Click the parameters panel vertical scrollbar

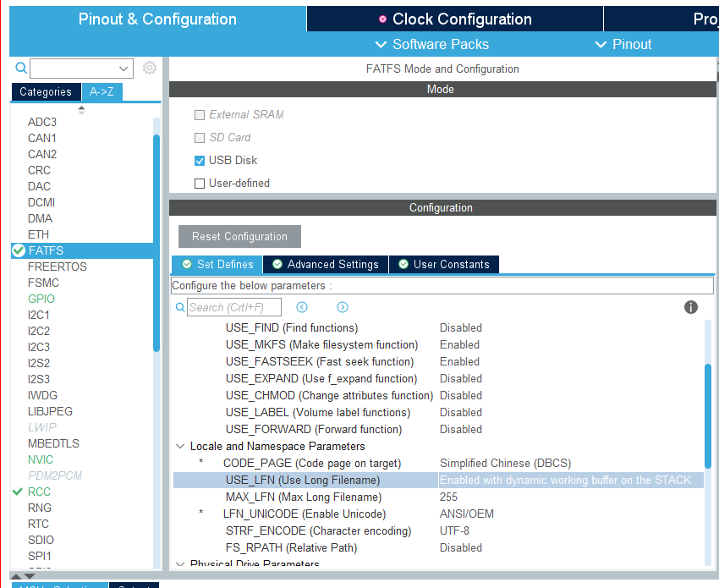pyautogui.click(x=707, y=416)
